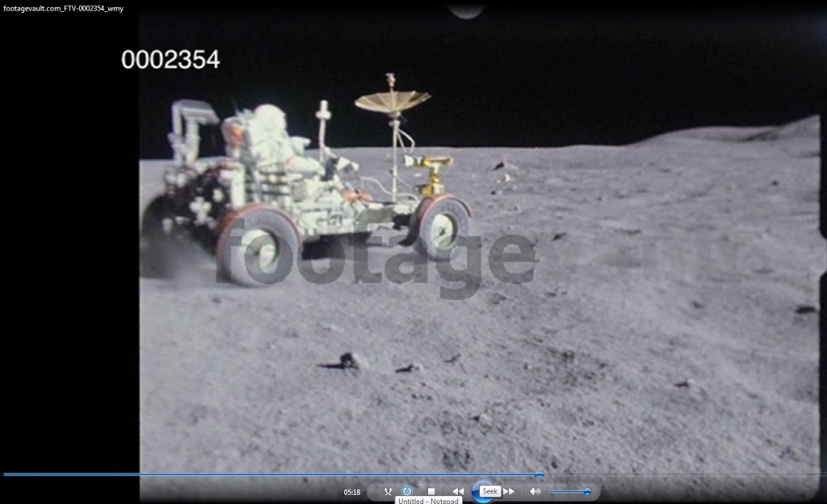Click the footagevault.com_FTV-0002354_wmv title text

tap(64, 8)
